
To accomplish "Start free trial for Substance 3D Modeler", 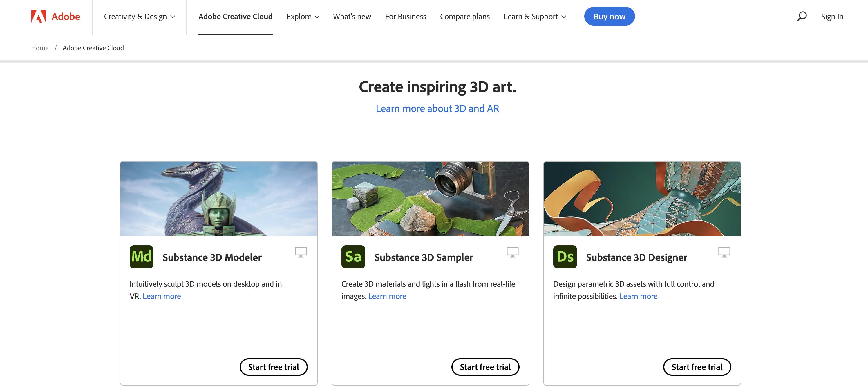I will click(x=273, y=366).
